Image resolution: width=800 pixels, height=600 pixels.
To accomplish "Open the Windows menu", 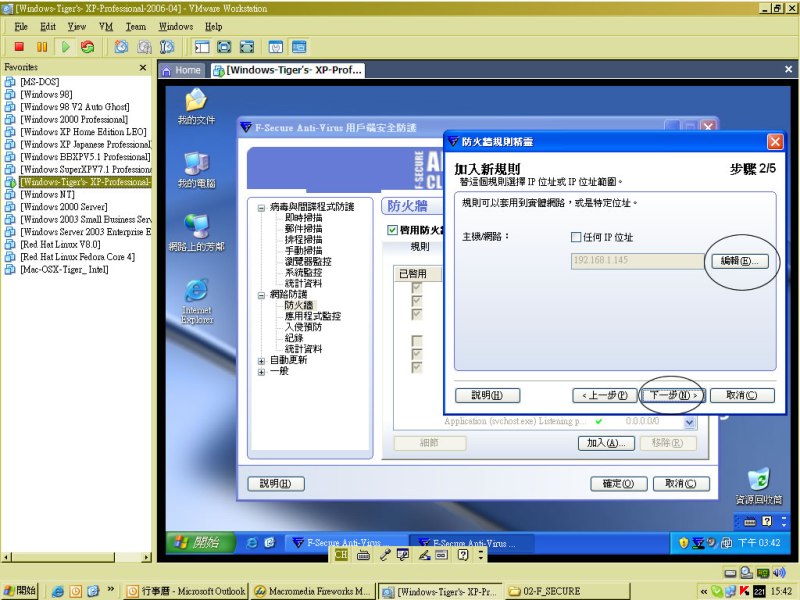I will click(176, 27).
